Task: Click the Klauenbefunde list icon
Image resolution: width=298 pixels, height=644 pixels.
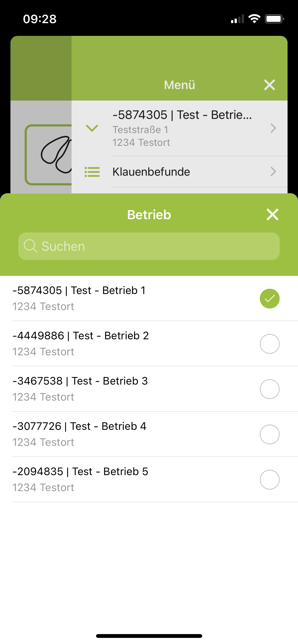Action: click(92, 172)
